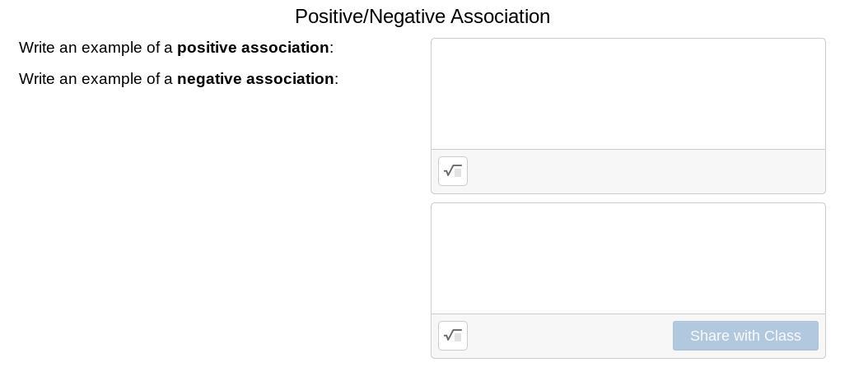Click the bold 'positive association' text
Image resolution: width=868 pixels, height=367 pixels.
[253, 48]
